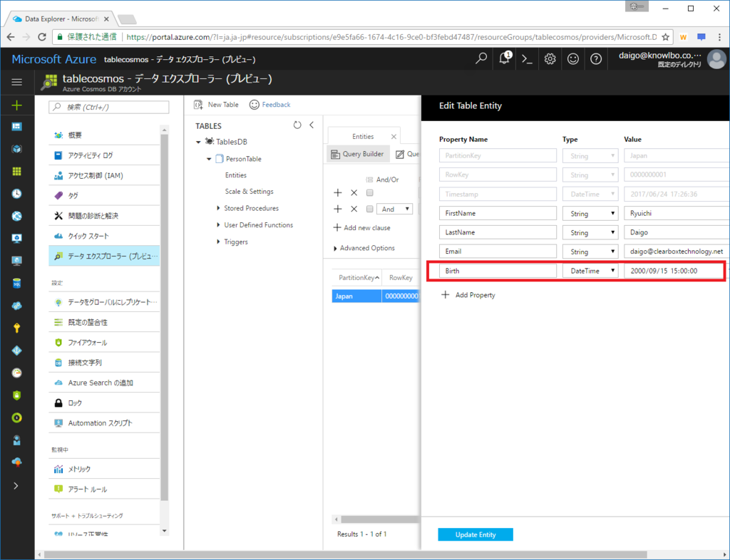Switch to Query Builder tab
Screen dimensions: 730x560
tap(358, 154)
